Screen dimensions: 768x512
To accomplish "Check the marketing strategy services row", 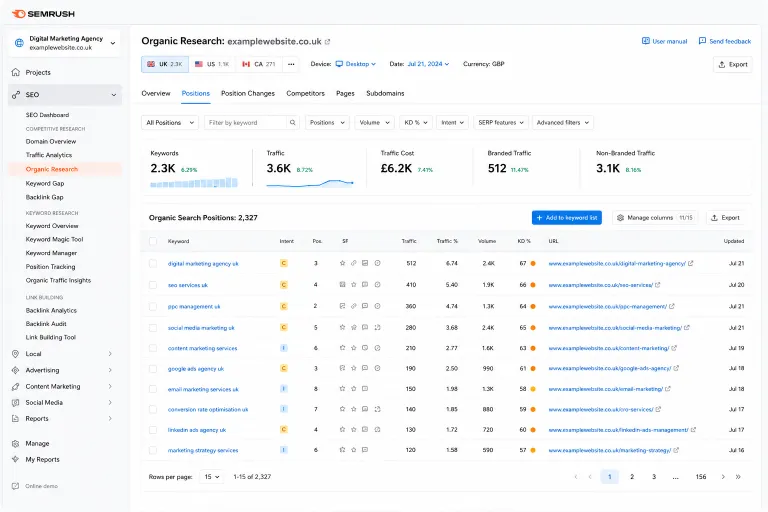I will (153, 450).
